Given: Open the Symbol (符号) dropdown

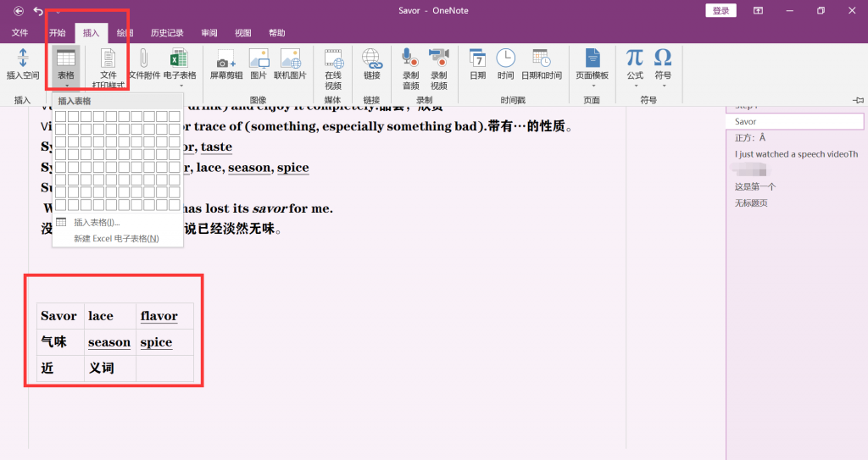Looking at the screenshot, I should tap(663, 68).
